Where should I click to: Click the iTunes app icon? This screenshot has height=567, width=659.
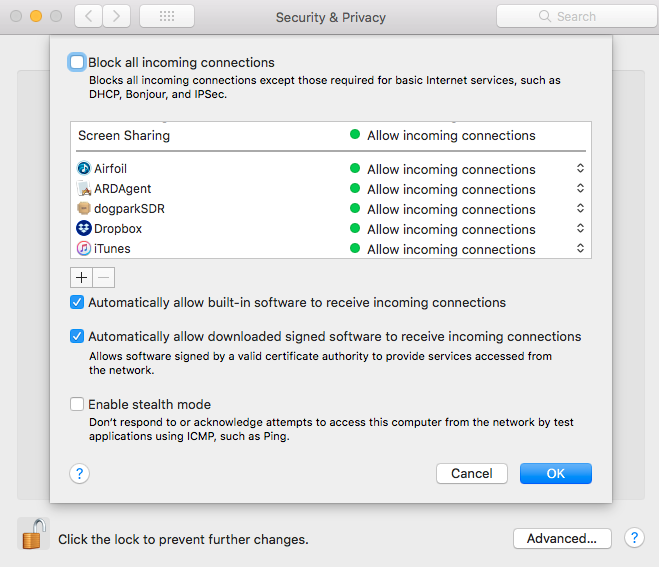(x=84, y=249)
